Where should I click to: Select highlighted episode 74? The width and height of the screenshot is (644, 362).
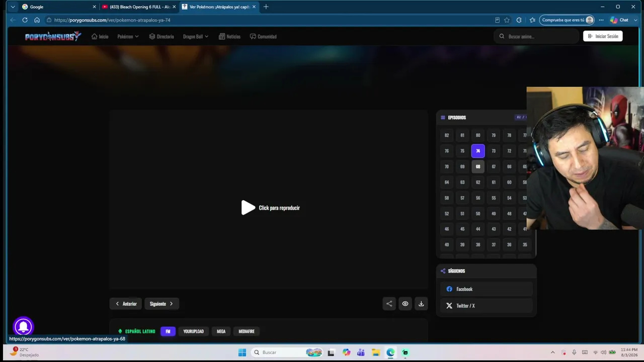click(478, 151)
